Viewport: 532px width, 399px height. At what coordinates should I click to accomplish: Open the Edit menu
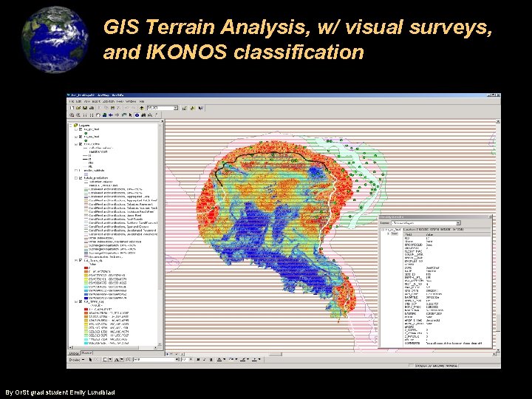click(x=79, y=101)
